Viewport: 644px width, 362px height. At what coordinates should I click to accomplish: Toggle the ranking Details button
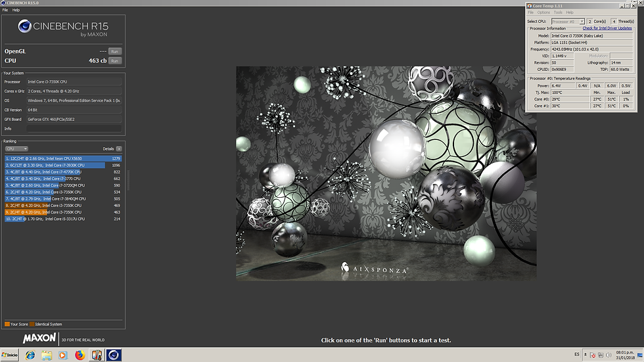pos(119,148)
